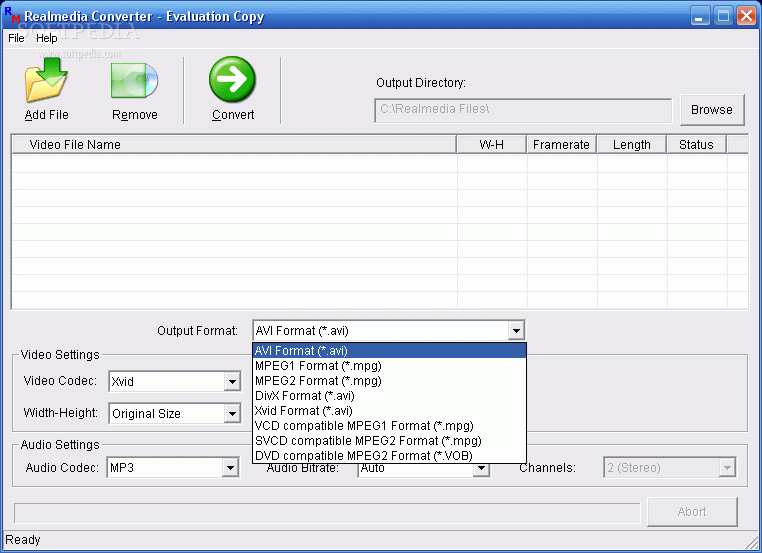The image size is (762, 553).
Task: Choose AVI Format (*.avi) in dropdown list
Action: tap(389, 350)
